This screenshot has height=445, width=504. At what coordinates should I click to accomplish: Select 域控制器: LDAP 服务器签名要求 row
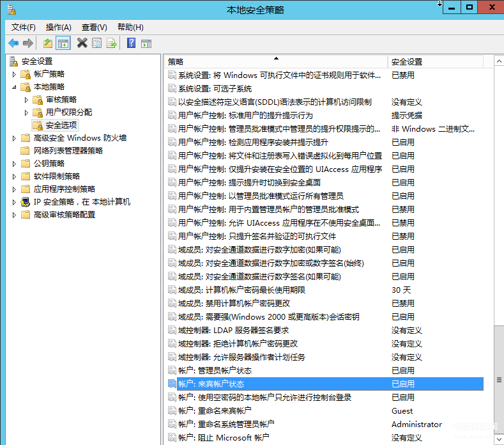click(x=325, y=330)
